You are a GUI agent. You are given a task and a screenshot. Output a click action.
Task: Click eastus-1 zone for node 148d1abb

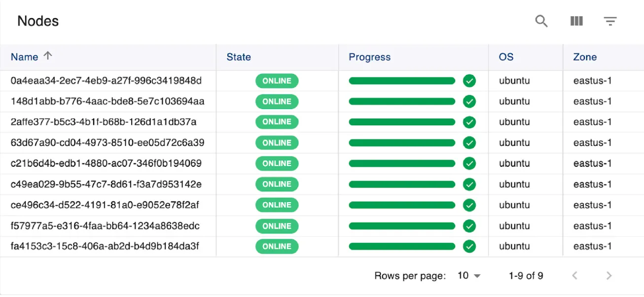point(592,102)
